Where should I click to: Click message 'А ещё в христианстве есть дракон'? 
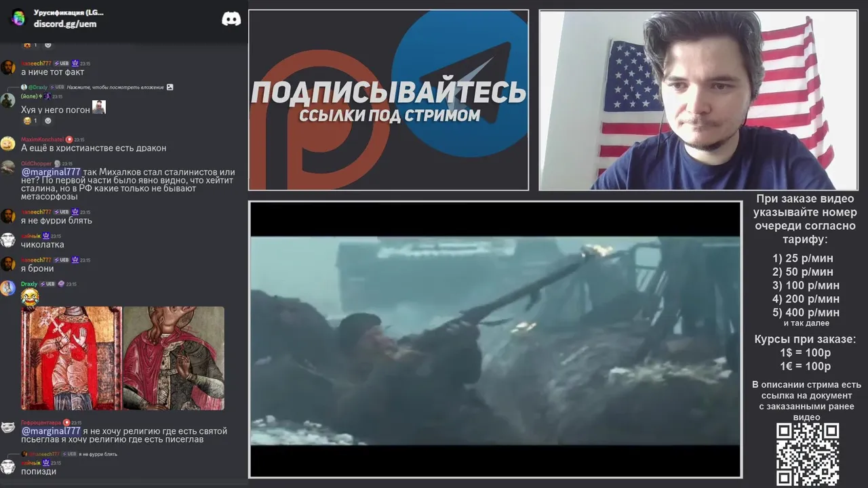tap(94, 148)
